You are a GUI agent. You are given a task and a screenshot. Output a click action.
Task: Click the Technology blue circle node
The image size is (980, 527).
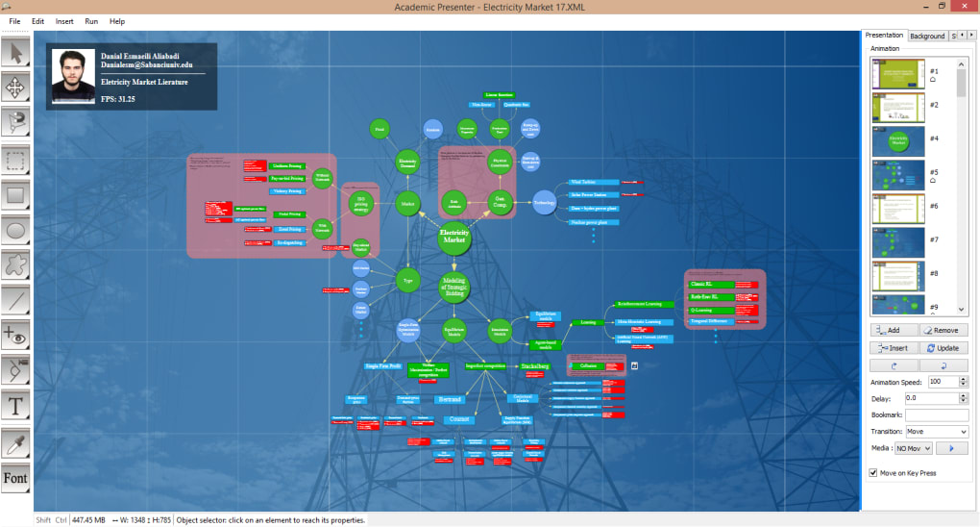545,203
